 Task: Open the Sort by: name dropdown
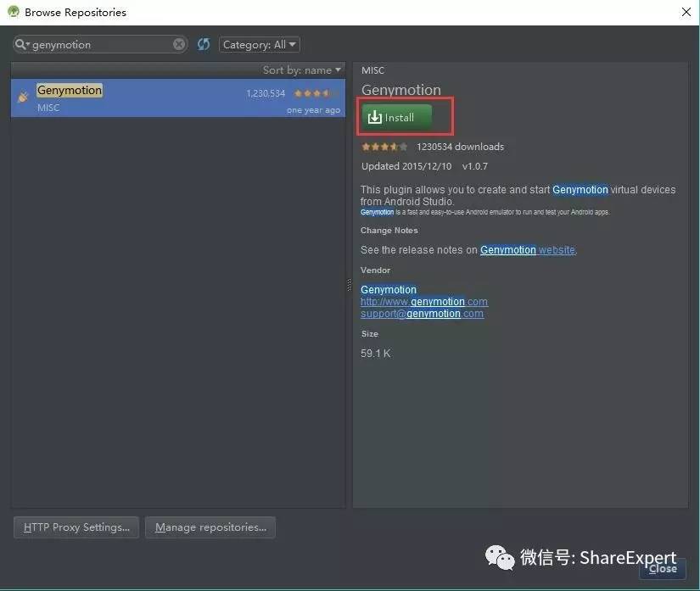point(302,70)
